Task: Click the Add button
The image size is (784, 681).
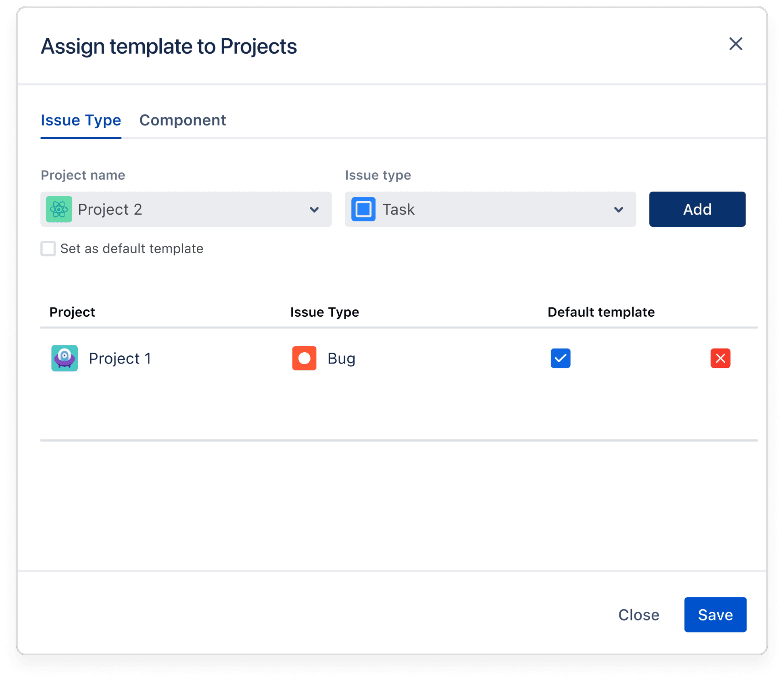Action: point(697,209)
